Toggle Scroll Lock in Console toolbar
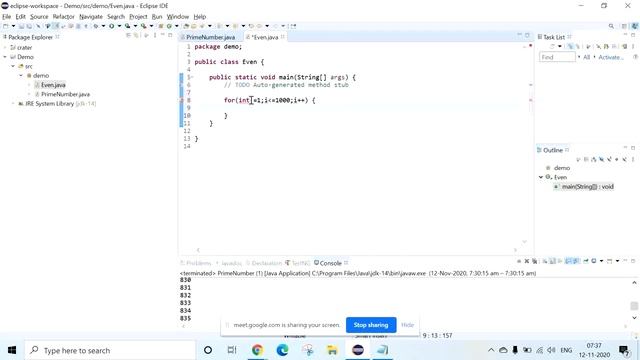 [552, 261]
